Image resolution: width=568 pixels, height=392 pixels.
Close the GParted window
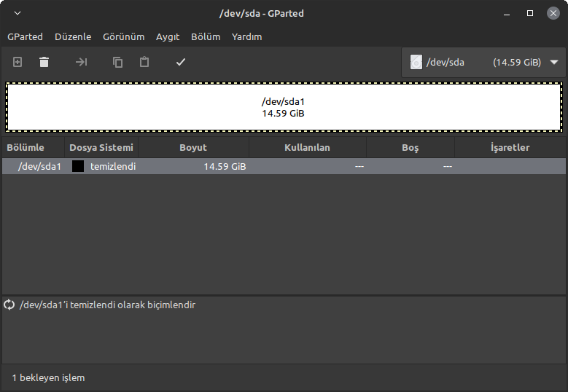(x=553, y=13)
